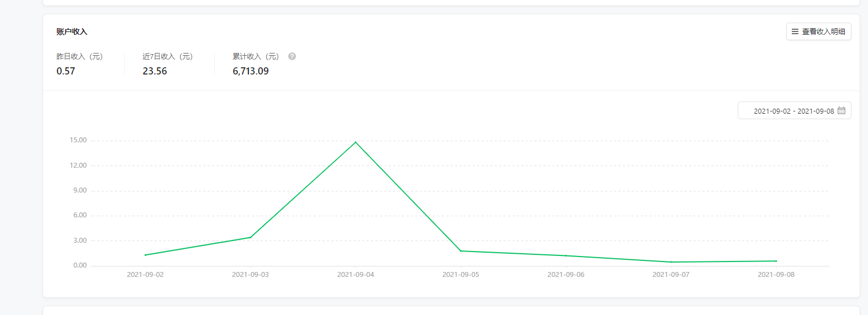This screenshot has width=868, height=315.
Task: Select the peak data point on 2021-09-04
Action: (x=356, y=142)
